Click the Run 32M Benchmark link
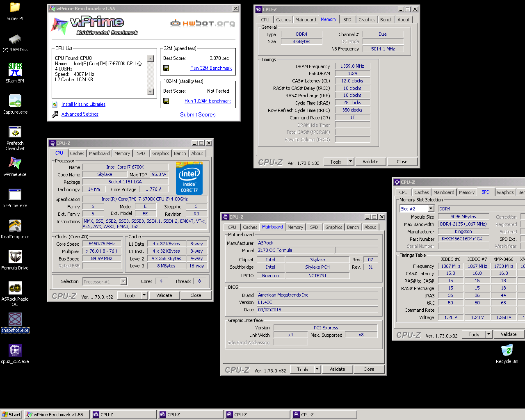This screenshot has width=525, height=420. point(211,68)
